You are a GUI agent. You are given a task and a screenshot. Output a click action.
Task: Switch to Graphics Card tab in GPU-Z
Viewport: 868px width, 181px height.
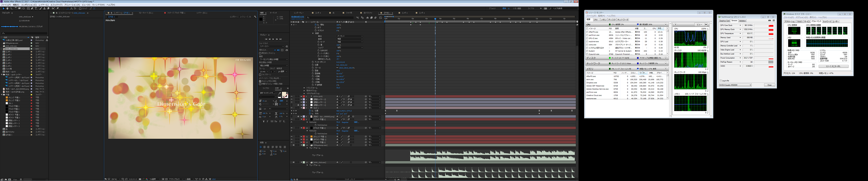(724, 21)
